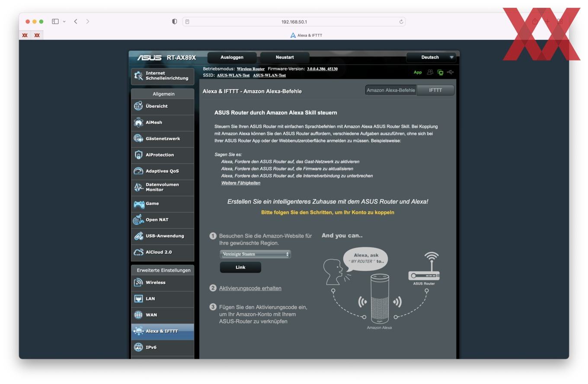The height and width of the screenshot is (384, 588).
Task: Click the black Link button
Action: click(x=240, y=267)
